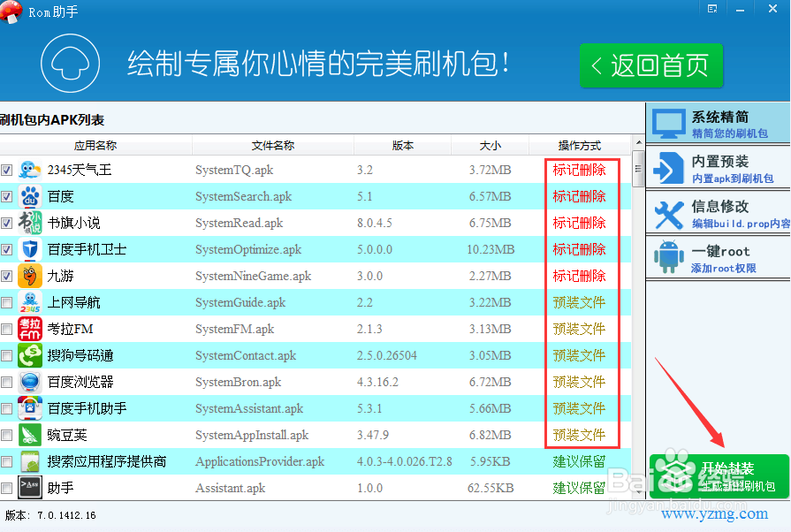Viewport: 791px width, 532px height.
Task: Click the 2345天气王 app icon
Action: (x=30, y=170)
